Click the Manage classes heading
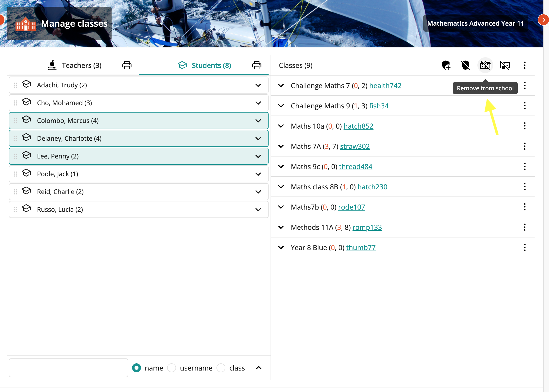This screenshot has height=392, width=549. click(74, 23)
